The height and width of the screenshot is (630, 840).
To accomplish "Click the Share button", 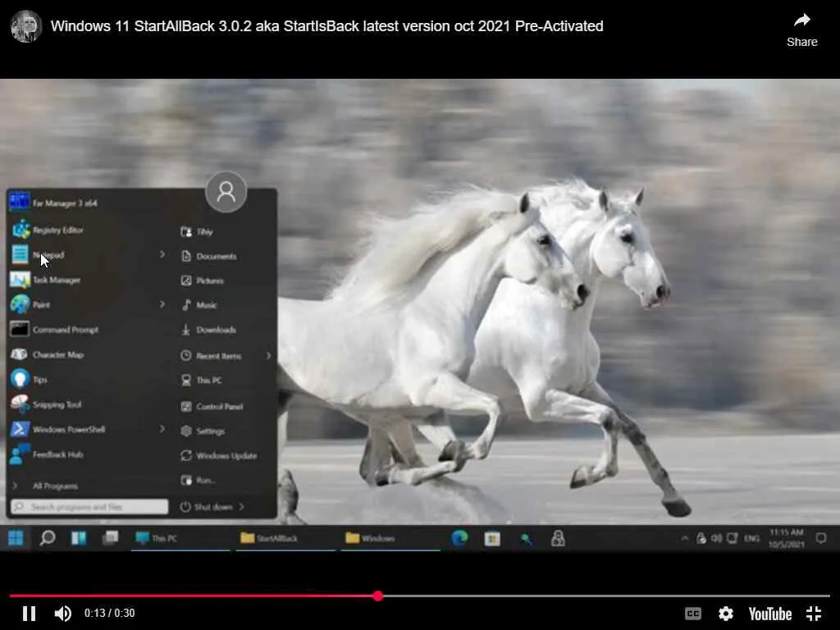I will pyautogui.click(x=802, y=30).
